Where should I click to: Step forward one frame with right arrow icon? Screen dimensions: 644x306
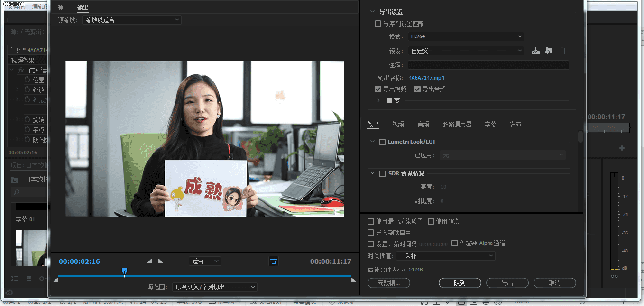click(x=160, y=261)
